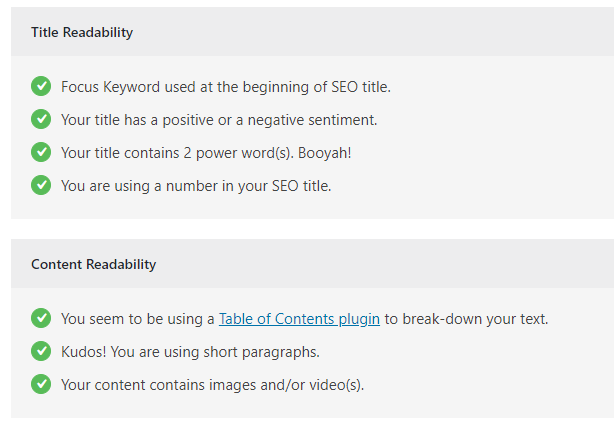This screenshot has width=614, height=428.
Task: Collapse the Title Readability section header
Action: click(312, 32)
